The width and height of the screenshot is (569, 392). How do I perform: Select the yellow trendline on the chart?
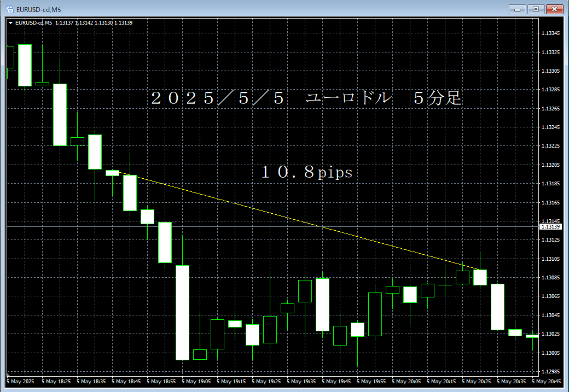coord(300,221)
